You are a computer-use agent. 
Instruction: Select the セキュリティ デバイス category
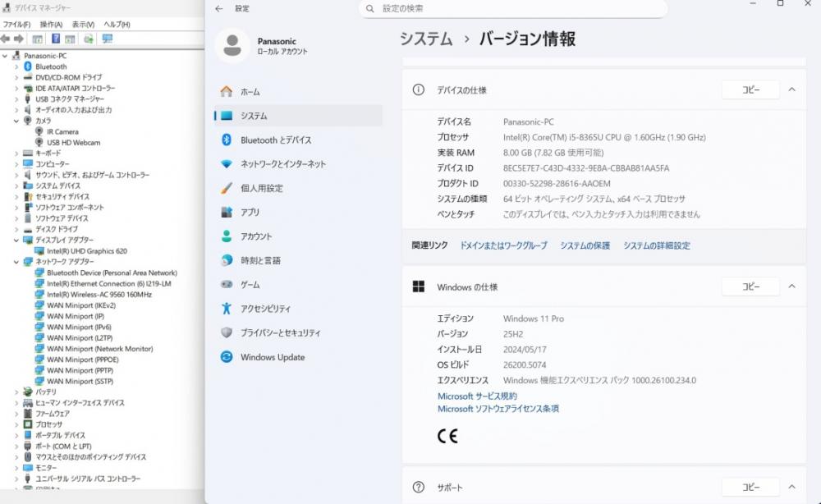click(62, 196)
